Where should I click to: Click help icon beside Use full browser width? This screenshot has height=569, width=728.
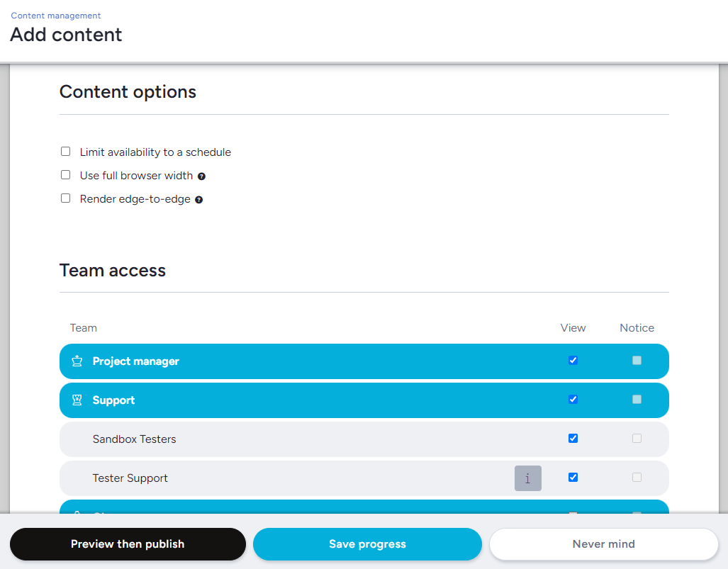point(202,176)
